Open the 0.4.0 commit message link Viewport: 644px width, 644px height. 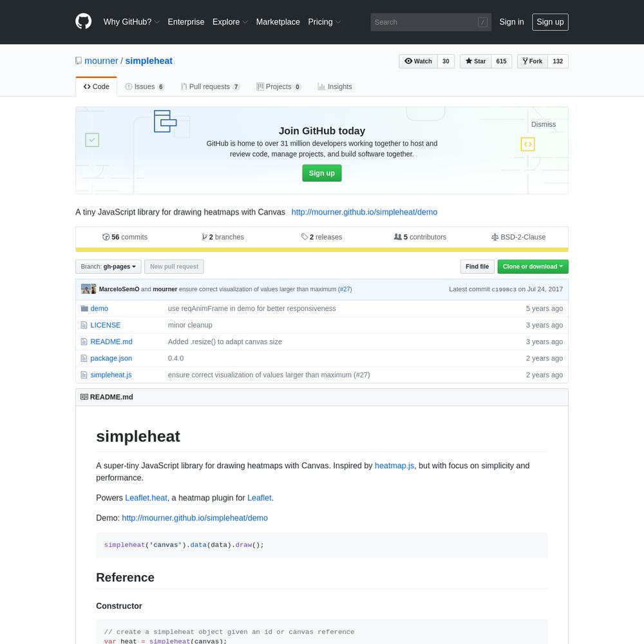[x=176, y=359]
